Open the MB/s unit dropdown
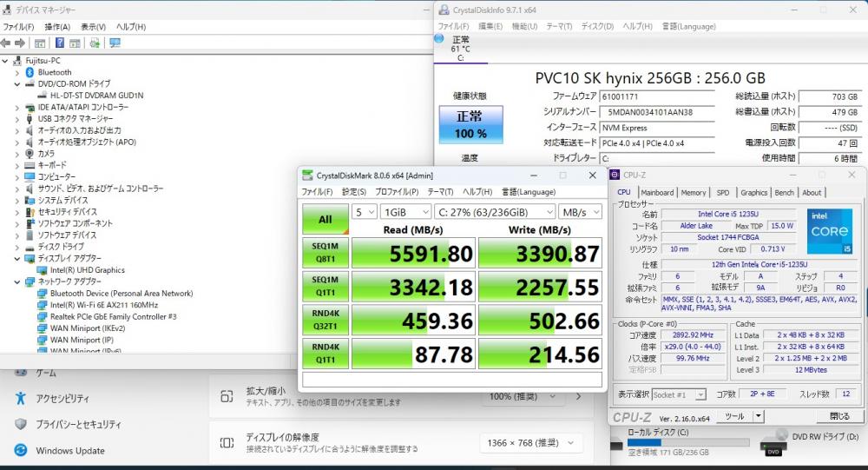The image size is (868, 470). [582, 211]
